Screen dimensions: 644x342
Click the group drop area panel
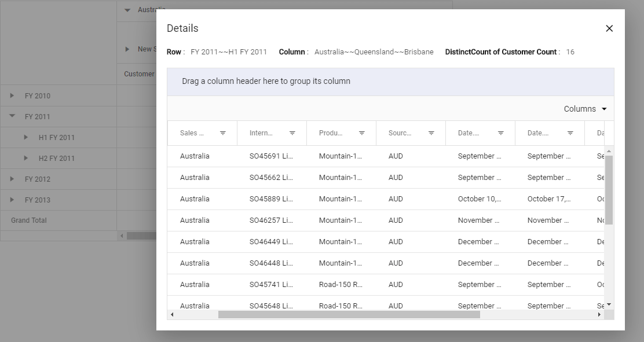tap(390, 82)
